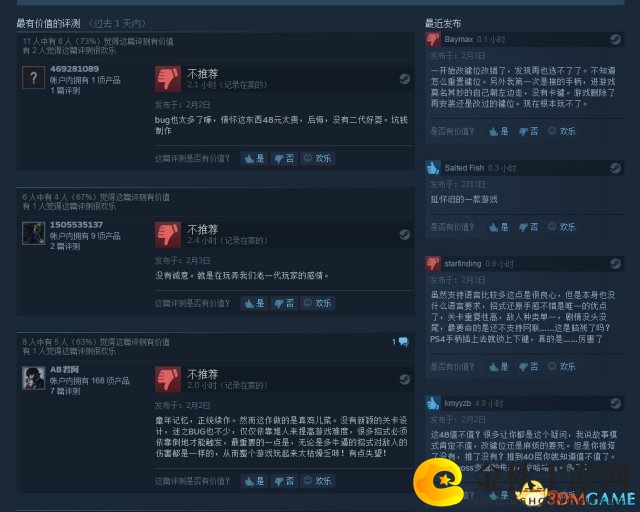
Task: Click thumbs-up icon beside Salted Fish
Action: [x=433, y=168]
